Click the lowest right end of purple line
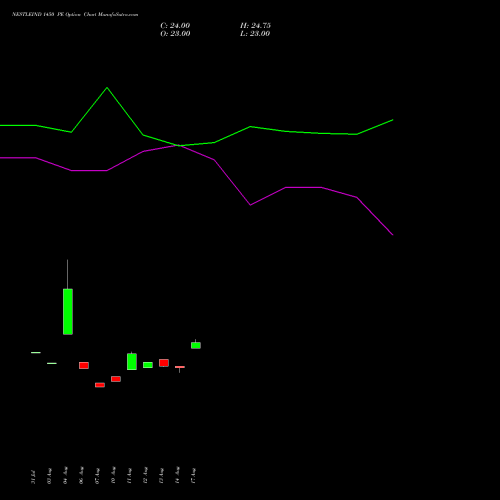Viewport: 500px width, 500px height. pyautogui.click(x=392, y=234)
